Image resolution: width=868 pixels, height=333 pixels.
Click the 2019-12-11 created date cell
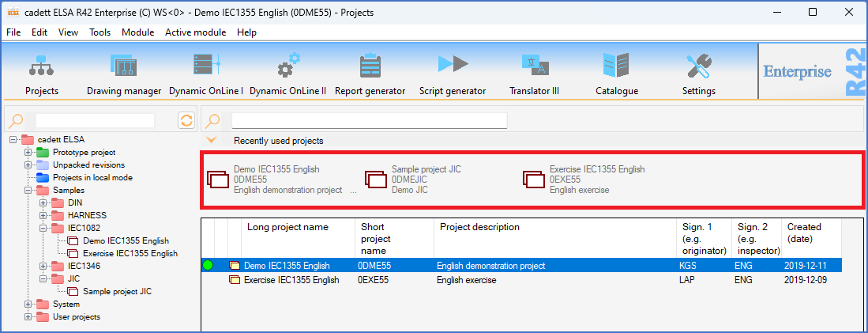pyautogui.click(x=806, y=266)
